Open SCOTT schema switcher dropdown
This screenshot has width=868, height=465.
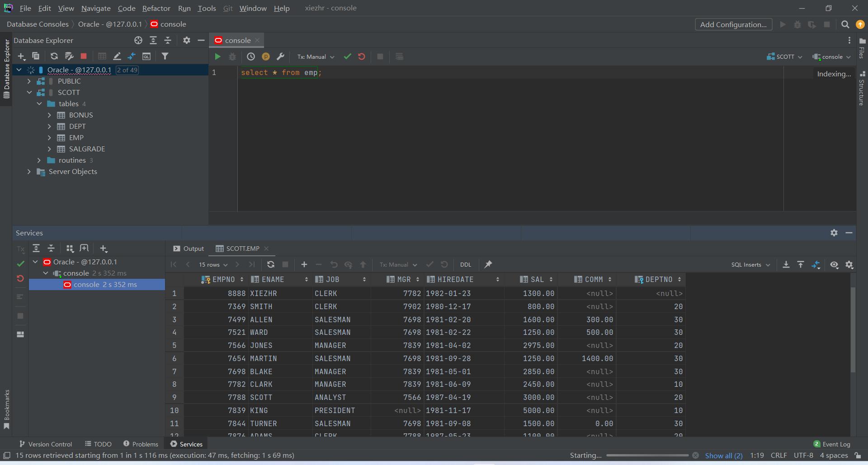[785, 56]
